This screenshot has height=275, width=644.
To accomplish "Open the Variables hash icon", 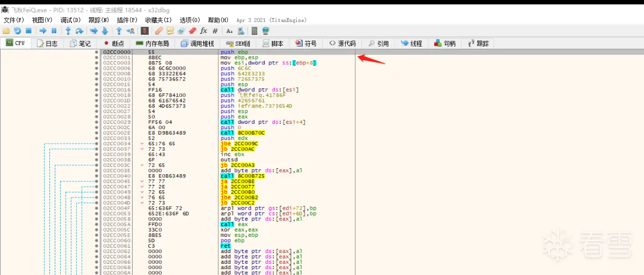I will click(x=215, y=31).
